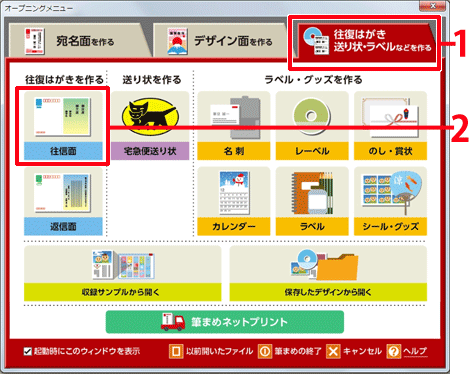Click the シール・グッズ yellow label
The image size is (470, 374).
(x=390, y=227)
